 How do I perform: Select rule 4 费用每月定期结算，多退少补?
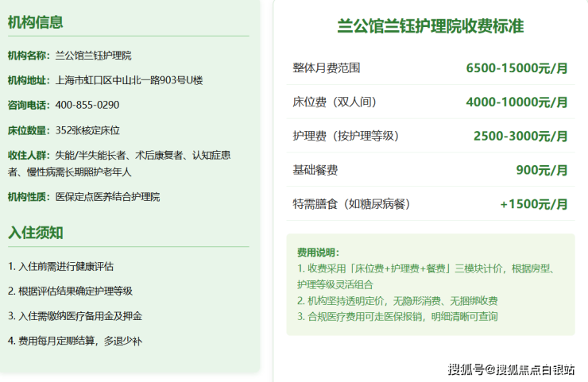(x=75, y=341)
